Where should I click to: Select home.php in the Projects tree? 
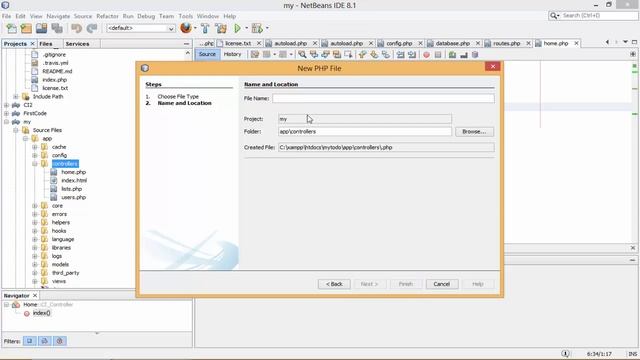[73, 172]
